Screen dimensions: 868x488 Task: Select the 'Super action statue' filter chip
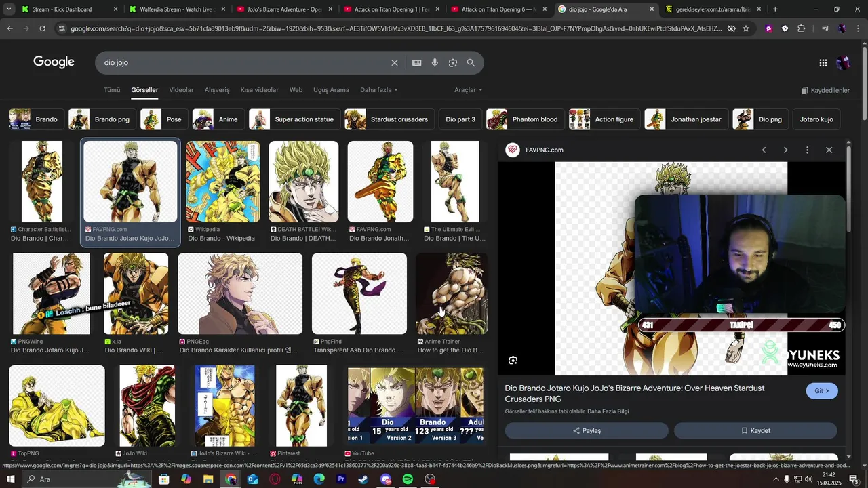[x=294, y=119]
